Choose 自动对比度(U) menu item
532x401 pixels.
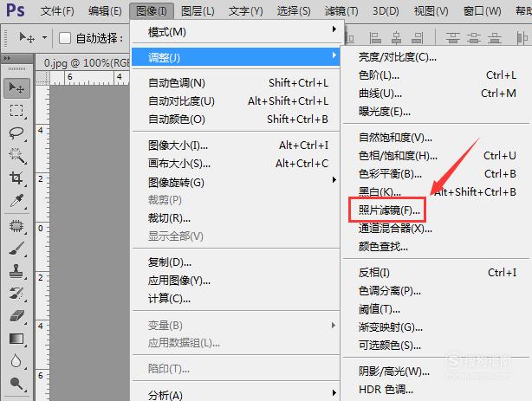[236, 101]
